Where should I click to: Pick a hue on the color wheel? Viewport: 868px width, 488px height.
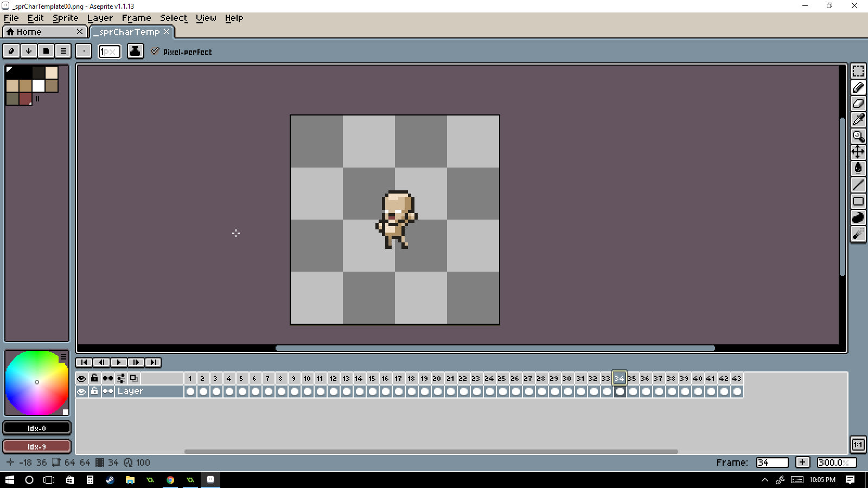click(x=37, y=383)
